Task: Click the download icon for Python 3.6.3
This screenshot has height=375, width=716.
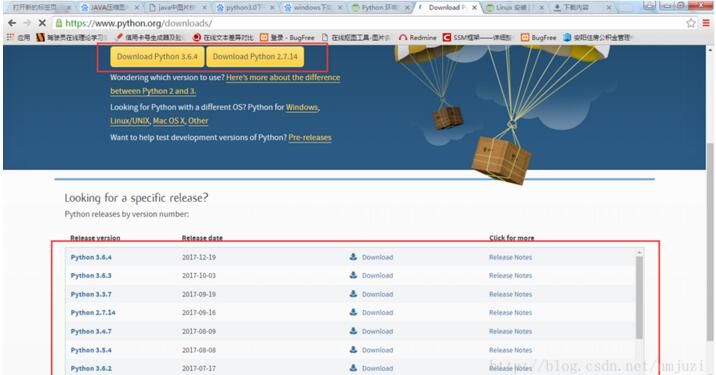Action: tap(353, 275)
